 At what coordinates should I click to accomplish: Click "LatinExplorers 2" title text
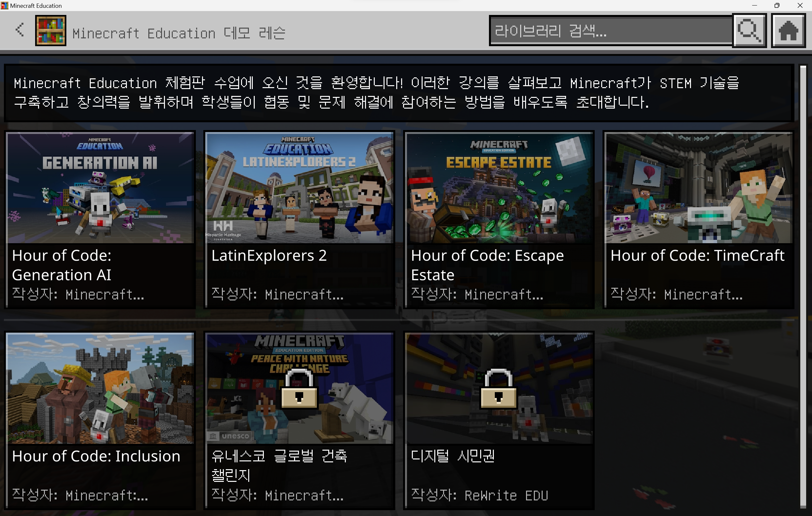coord(269,256)
